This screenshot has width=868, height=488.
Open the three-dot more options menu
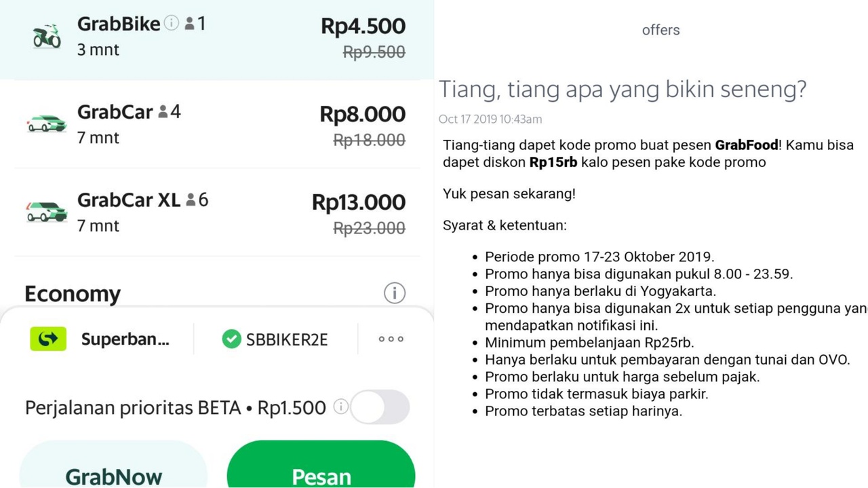pos(391,339)
